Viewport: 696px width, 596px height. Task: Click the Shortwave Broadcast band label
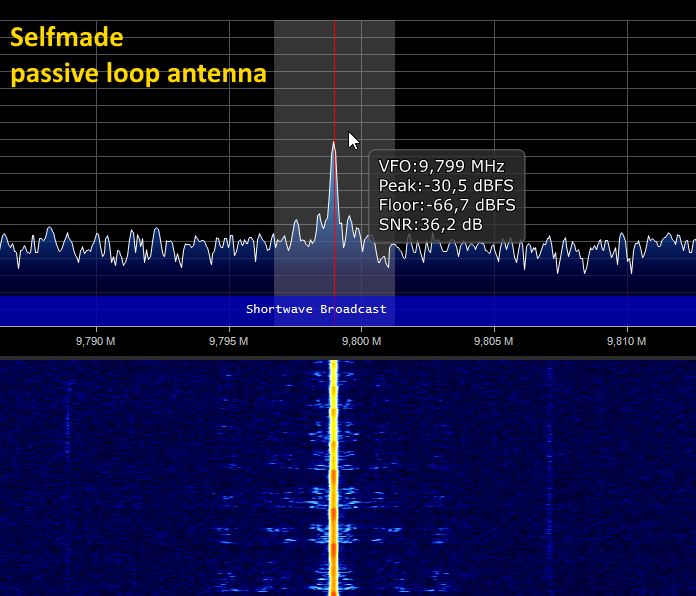coord(316,309)
